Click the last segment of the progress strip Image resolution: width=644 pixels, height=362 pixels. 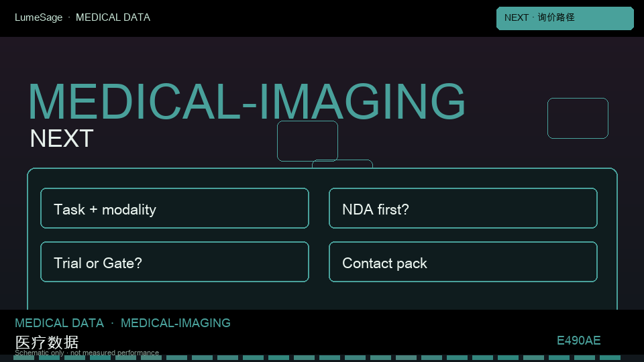(610, 358)
